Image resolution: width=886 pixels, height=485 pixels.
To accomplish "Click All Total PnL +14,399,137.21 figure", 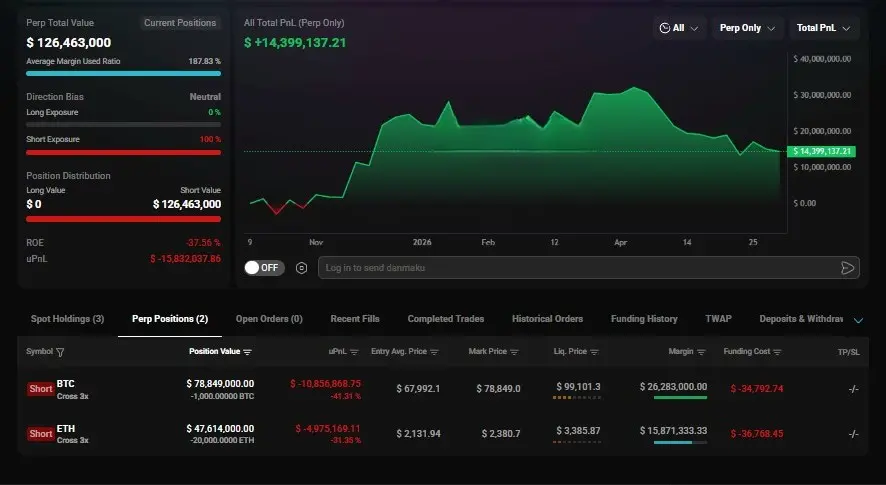I will (x=295, y=42).
